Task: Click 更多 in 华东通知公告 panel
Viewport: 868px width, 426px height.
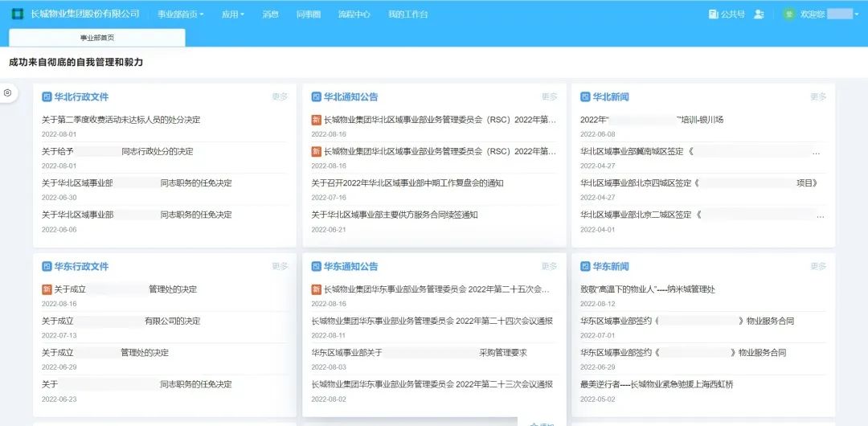Action: click(x=550, y=267)
